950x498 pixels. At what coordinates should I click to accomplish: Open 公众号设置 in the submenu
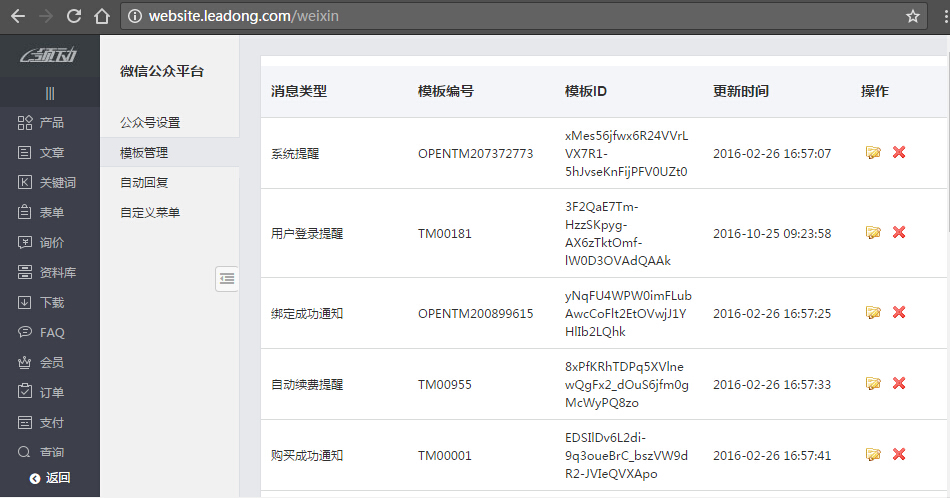[x=150, y=123]
